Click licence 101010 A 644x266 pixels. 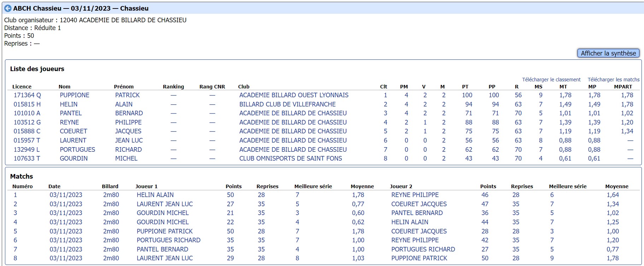(x=27, y=113)
